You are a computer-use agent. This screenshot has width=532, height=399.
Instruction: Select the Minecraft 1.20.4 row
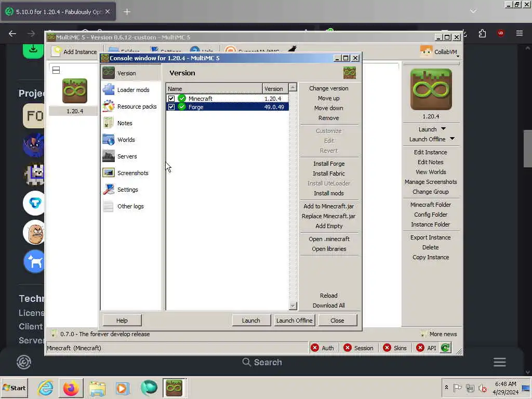[228, 98]
